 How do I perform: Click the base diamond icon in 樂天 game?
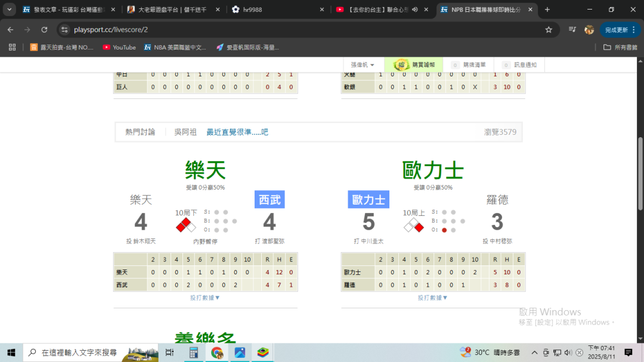pos(186,225)
